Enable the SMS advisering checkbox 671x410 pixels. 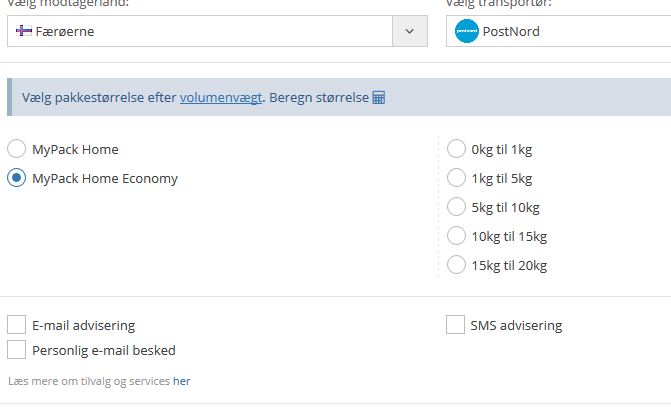[455, 325]
